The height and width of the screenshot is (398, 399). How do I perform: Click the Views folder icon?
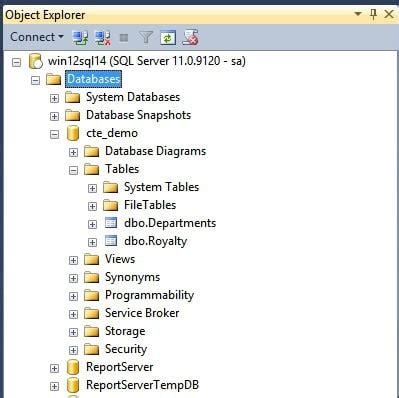(x=92, y=259)
